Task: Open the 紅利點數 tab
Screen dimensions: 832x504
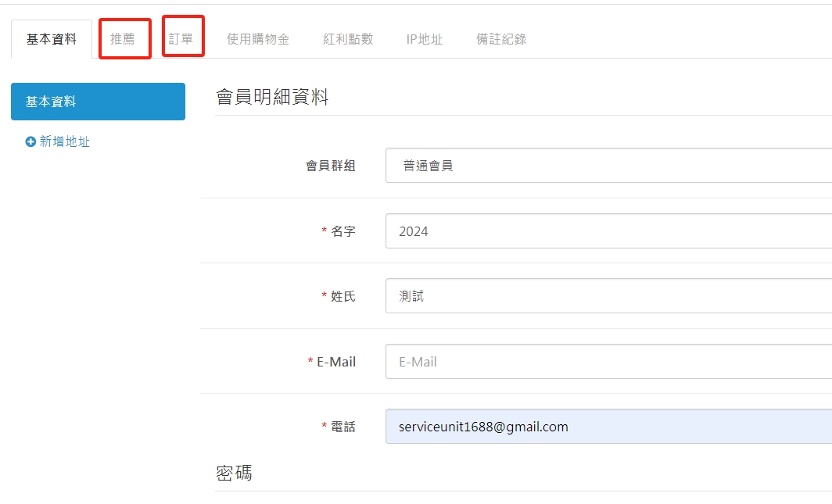Action: pyautogui.click(x=348, y=39)
